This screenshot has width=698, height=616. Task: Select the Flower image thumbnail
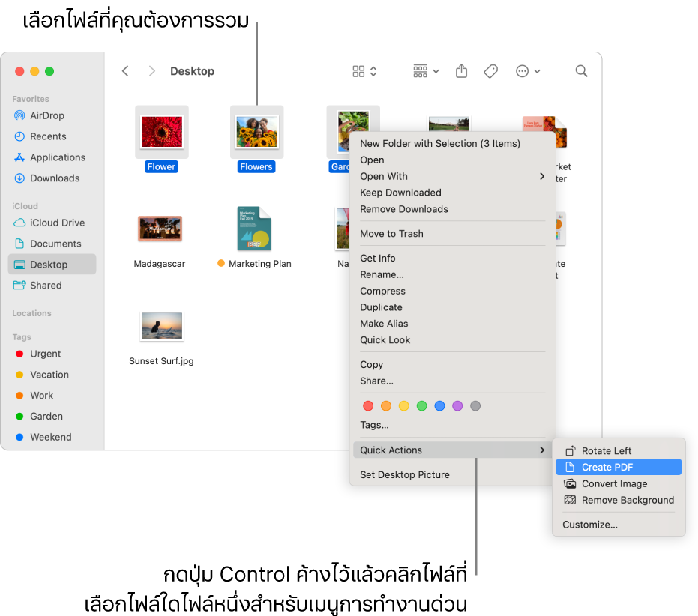point(162,132)
